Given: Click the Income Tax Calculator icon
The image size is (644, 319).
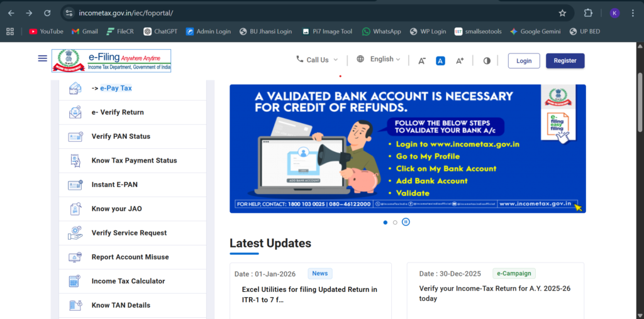Looking at the screenshot, I should [75, 281].
